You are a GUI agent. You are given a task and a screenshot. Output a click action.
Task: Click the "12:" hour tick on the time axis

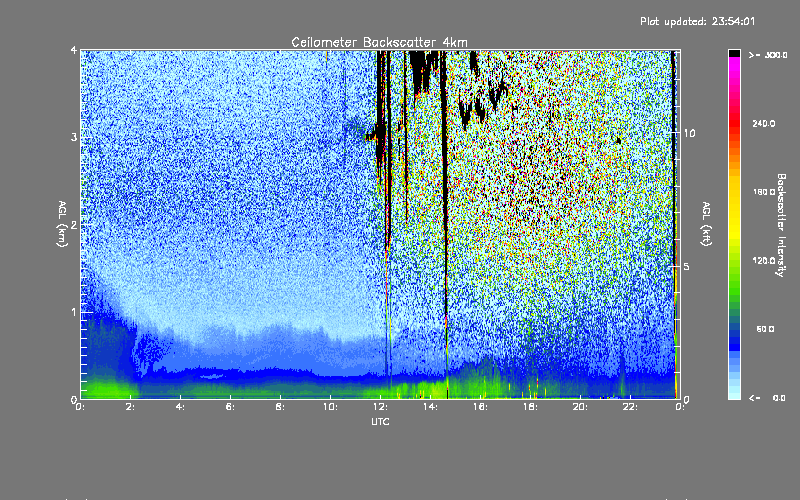click(x=380, y=407)
